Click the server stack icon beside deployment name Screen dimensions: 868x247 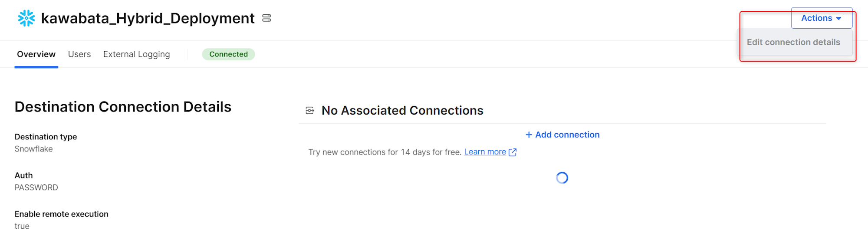click(x=266, y=18)
